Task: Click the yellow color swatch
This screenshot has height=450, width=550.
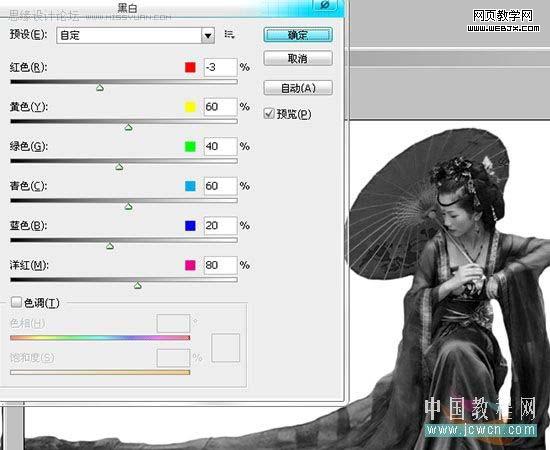Action: point(190,107)
